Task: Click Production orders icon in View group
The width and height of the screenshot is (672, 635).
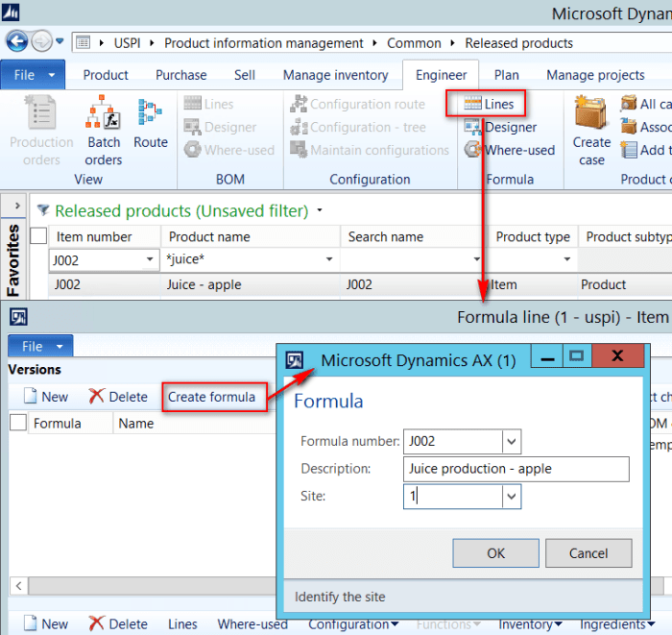Action: (41, 131)
